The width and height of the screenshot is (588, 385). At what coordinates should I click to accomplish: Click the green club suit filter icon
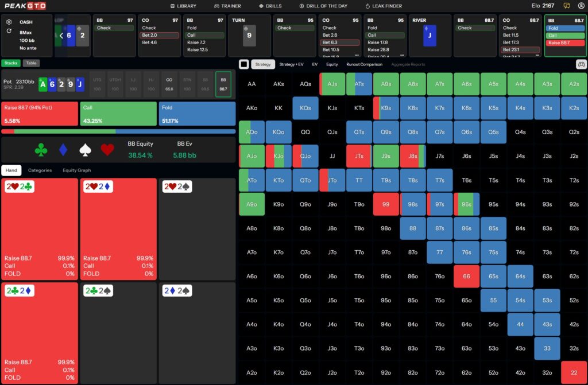pos(41,150)
